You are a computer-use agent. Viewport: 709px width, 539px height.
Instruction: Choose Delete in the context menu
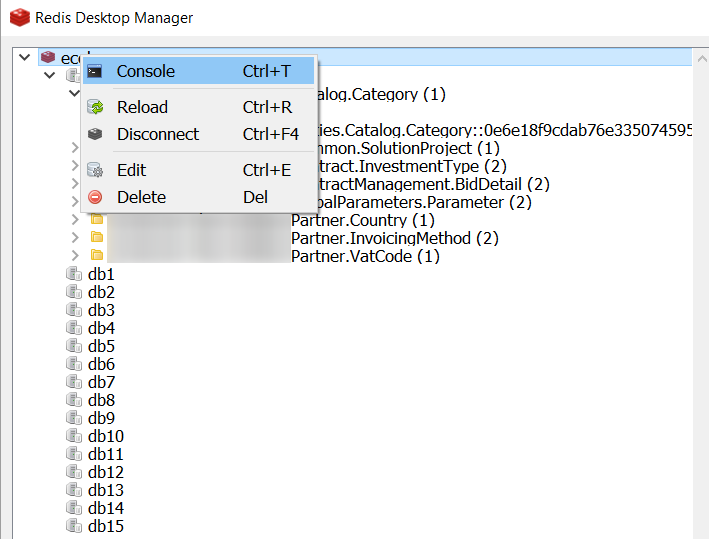198,197
